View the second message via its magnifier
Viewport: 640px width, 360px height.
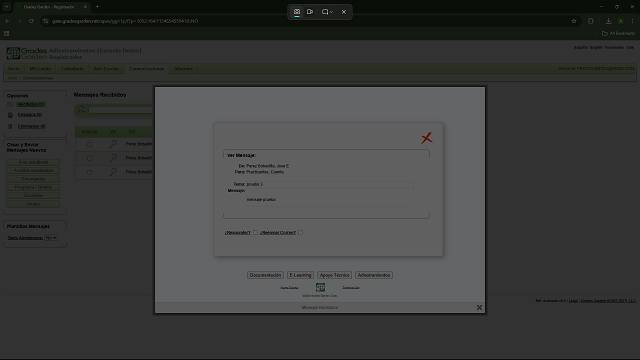[x=113, y=158]
